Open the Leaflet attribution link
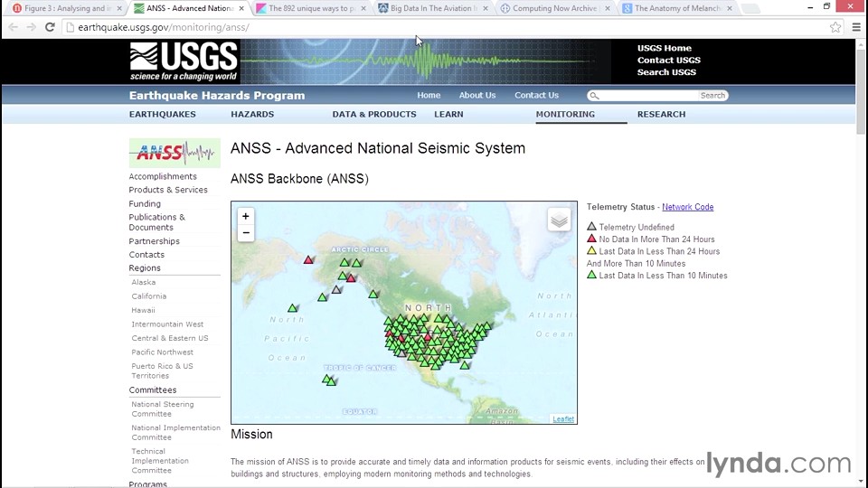 pyautogui.click(x=563, y=418)
